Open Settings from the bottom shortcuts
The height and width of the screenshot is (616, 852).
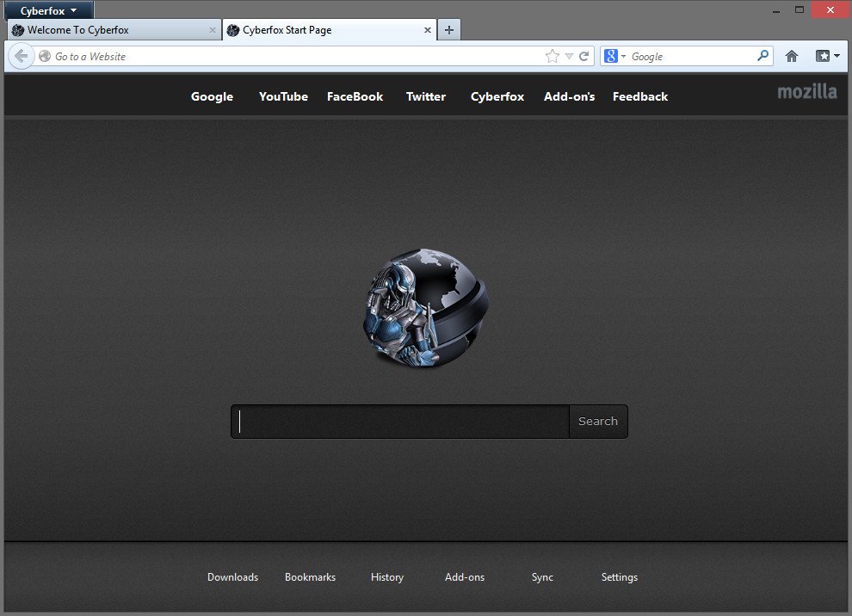coord(619,577)
